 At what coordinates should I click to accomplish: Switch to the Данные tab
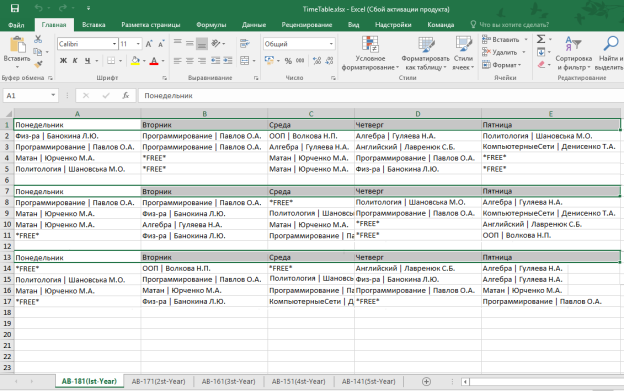254,25
